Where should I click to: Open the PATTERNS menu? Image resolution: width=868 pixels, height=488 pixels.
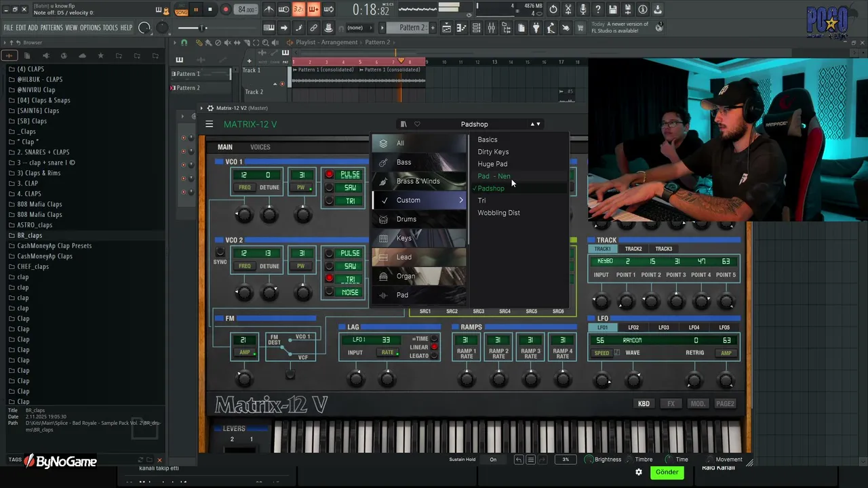click(52, 28)
